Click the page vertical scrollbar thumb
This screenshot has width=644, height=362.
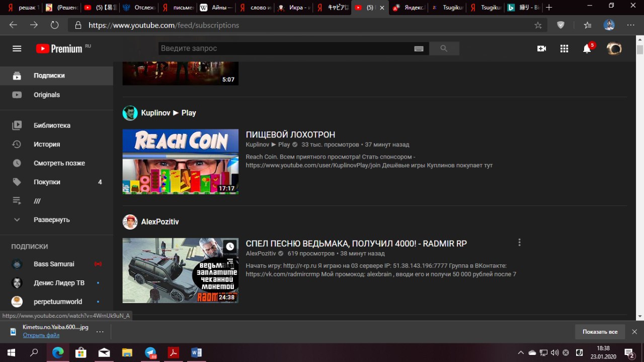coord(639,50)
